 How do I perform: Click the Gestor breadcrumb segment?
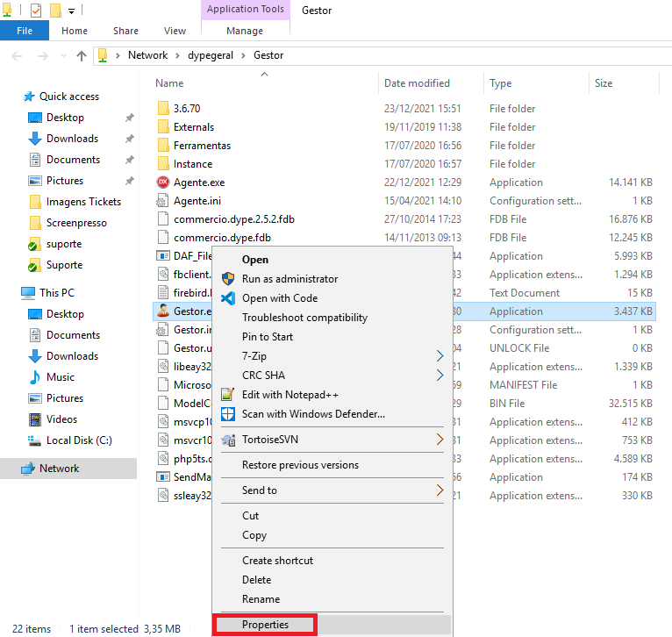(268, 55)
